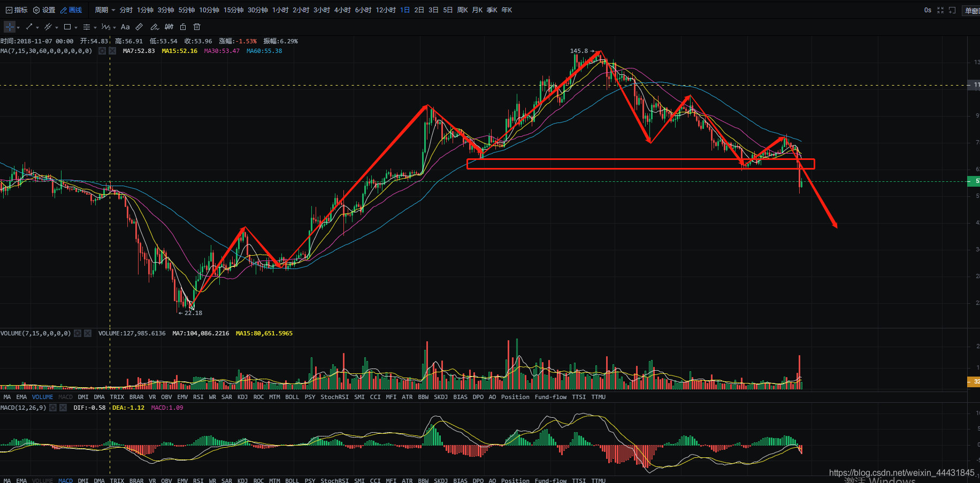This screenshot has height=483, width=980.
Task: Close the MACD(12,26,9) panel
Action: click(x=63, y=408)
